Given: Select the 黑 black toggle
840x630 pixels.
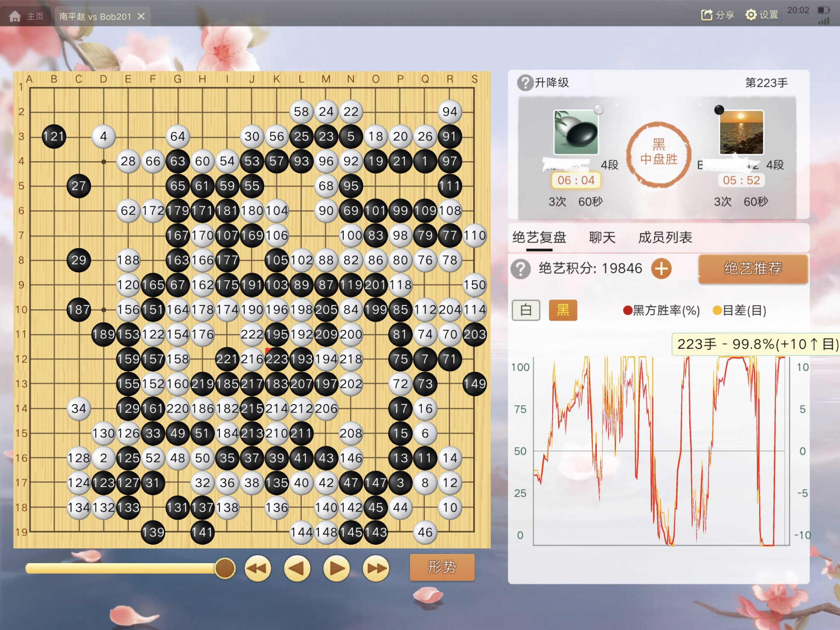Looking at the screenshot, I should point(563,310).
